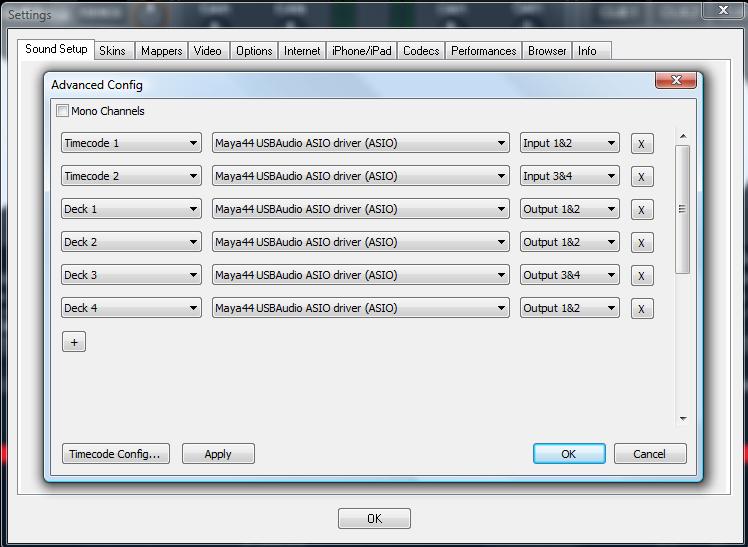Click the Timecode Config... button

116,454
